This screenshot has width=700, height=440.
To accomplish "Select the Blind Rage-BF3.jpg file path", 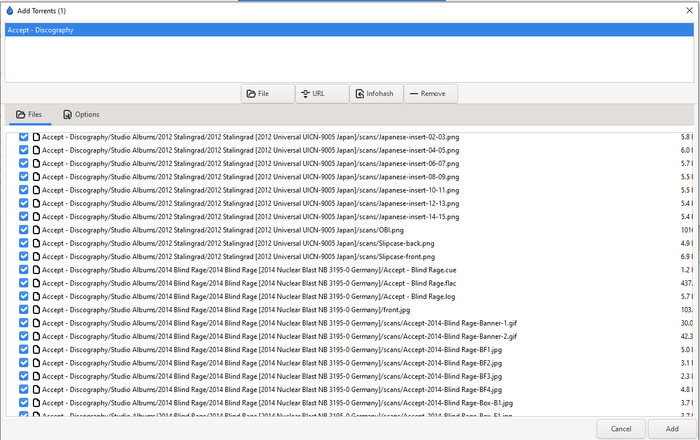I will (272, 376).
